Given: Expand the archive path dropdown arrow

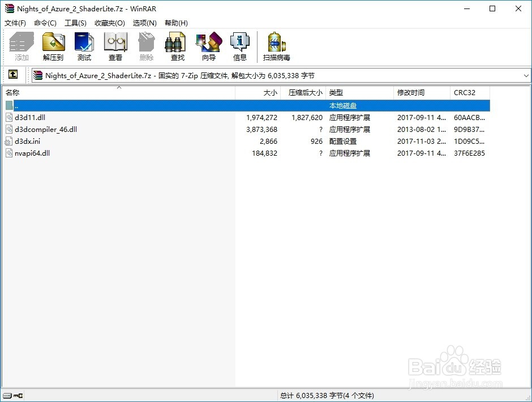Looking at the screenshot, I should tap(526, 75).
